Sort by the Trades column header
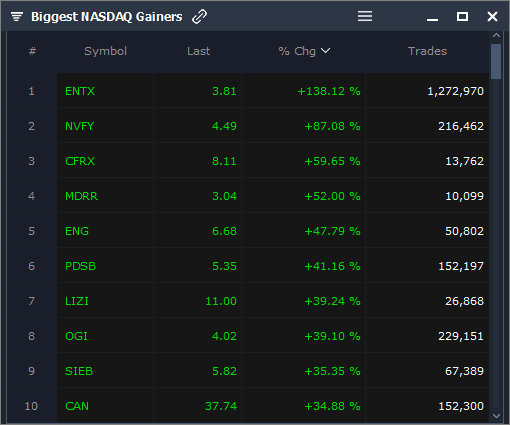 tap(427, 51)
